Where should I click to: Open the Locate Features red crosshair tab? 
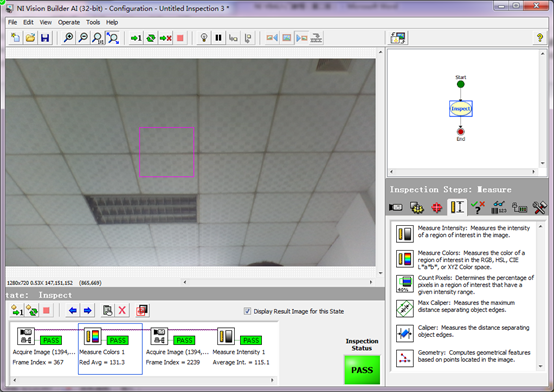click(x=437, y=207)
